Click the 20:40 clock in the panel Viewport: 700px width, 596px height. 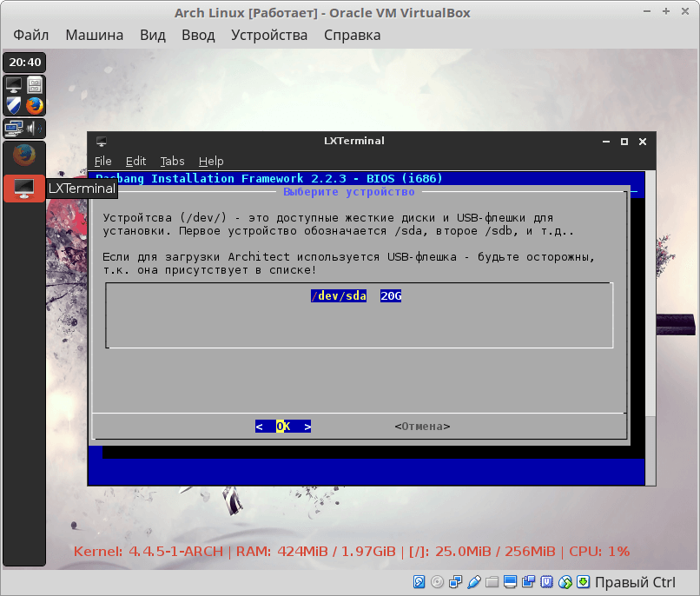tap(24, 62)
